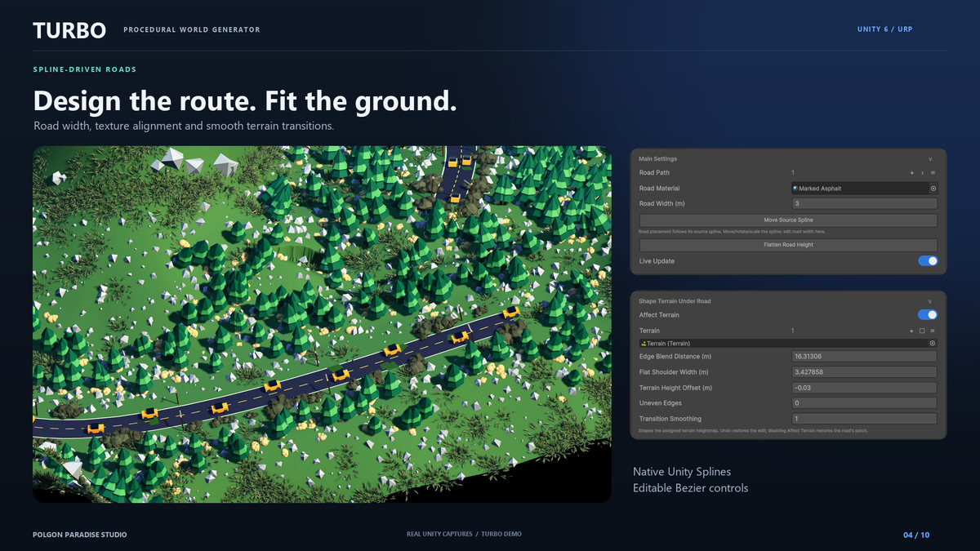Click the 'Live Update' label
Screen dimensions: 980x551
(x=657, y=261)
